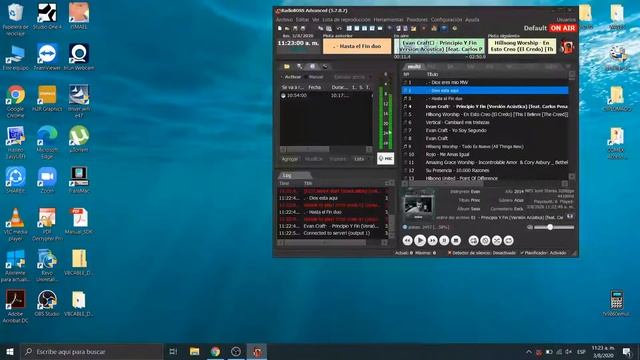Viewport: 640px width, 360px height.
Task: Open Studio One 4 desktop shortcut
Action: (47, 16)
